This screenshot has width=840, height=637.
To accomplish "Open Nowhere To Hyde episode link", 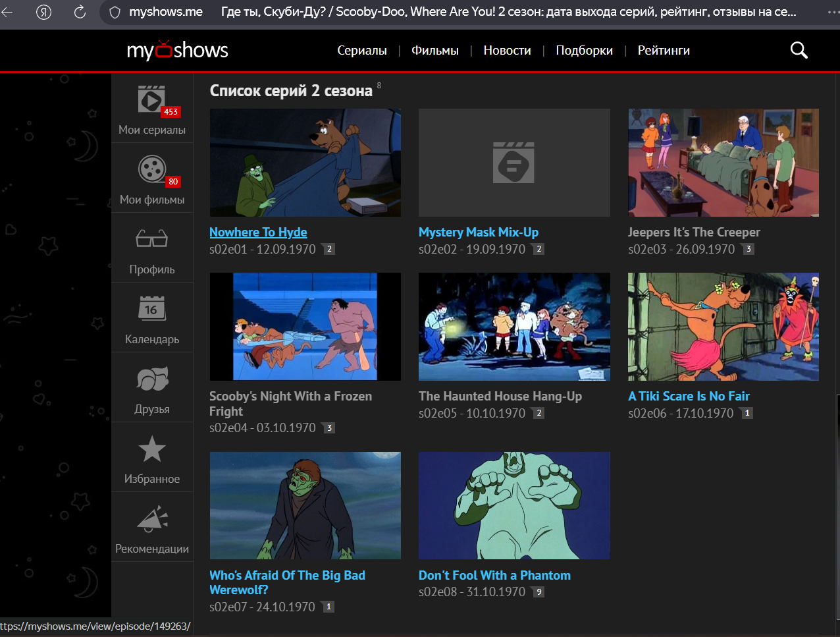I will pyautogui.click(x=258, y=232).
